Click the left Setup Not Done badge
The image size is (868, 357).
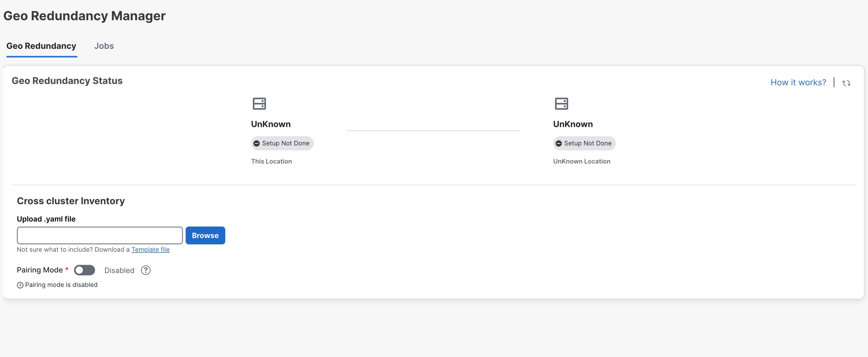point(282,144)
